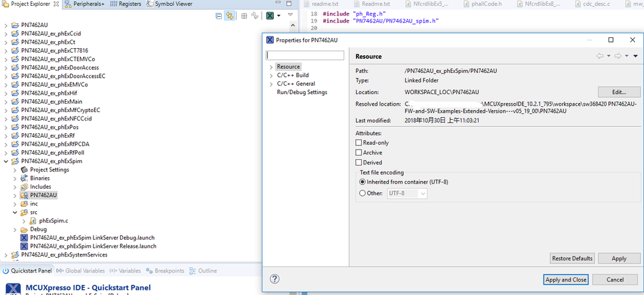Collapse all in Project Explorer toolbar
The image size is (644, 295).
coord(219,16)
